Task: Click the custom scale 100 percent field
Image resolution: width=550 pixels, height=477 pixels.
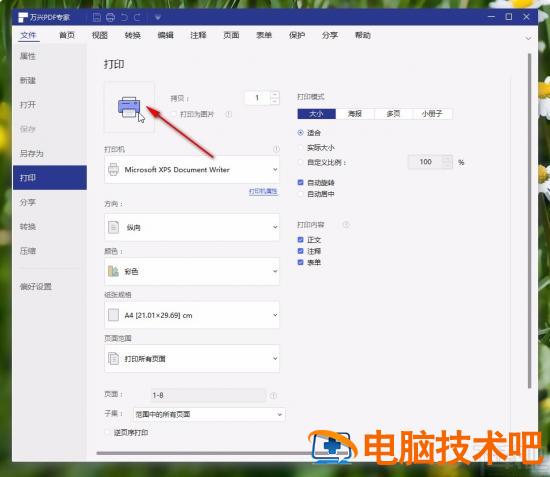Action: click(x=425, y=162)
